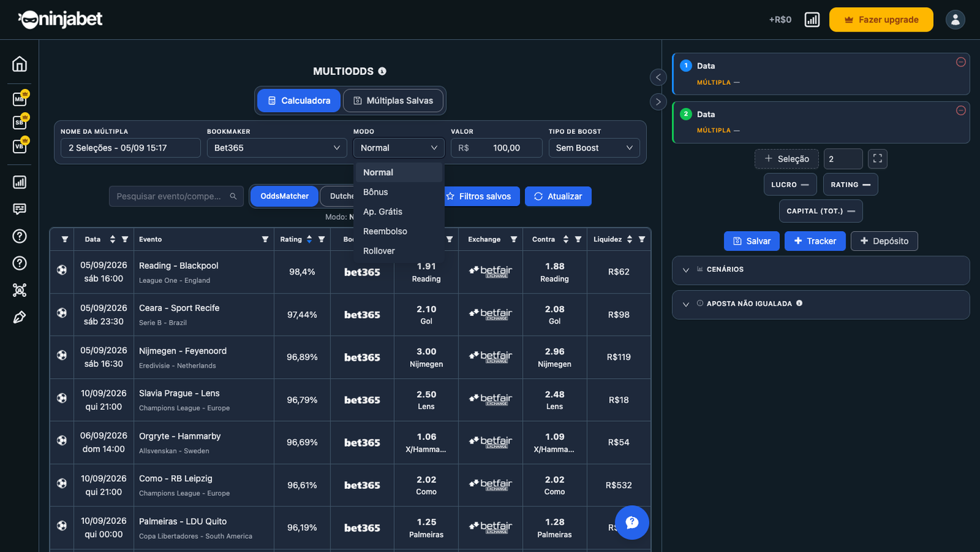Choose Rollover in the Modo list
Image resolution: width=980 pixels, height=552 pixels.
tap(399, 251)
